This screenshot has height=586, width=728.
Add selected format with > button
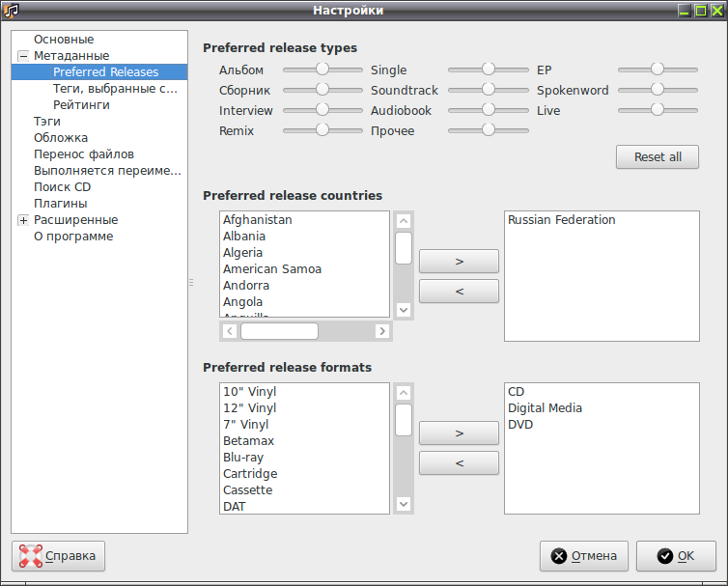coord(460,433)
